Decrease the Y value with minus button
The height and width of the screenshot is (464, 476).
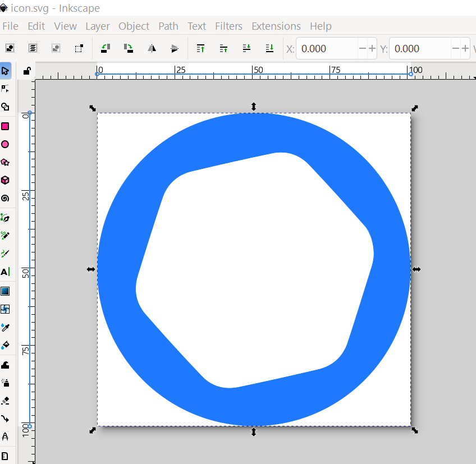click(455, 49)
